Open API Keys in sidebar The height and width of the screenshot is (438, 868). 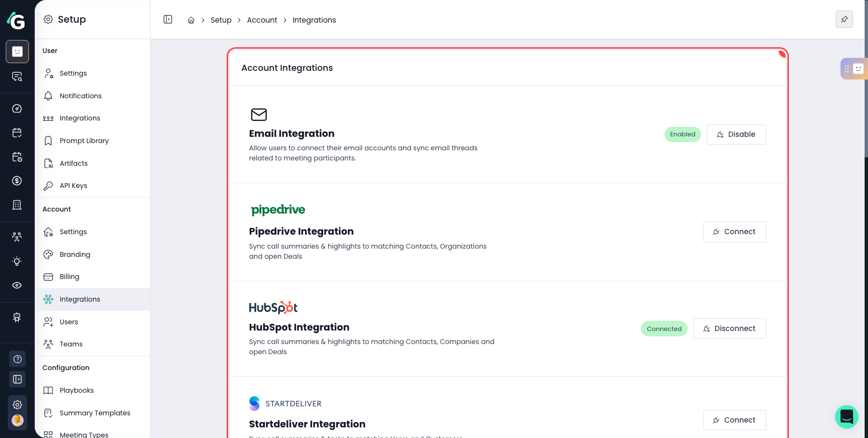point(93,186)
